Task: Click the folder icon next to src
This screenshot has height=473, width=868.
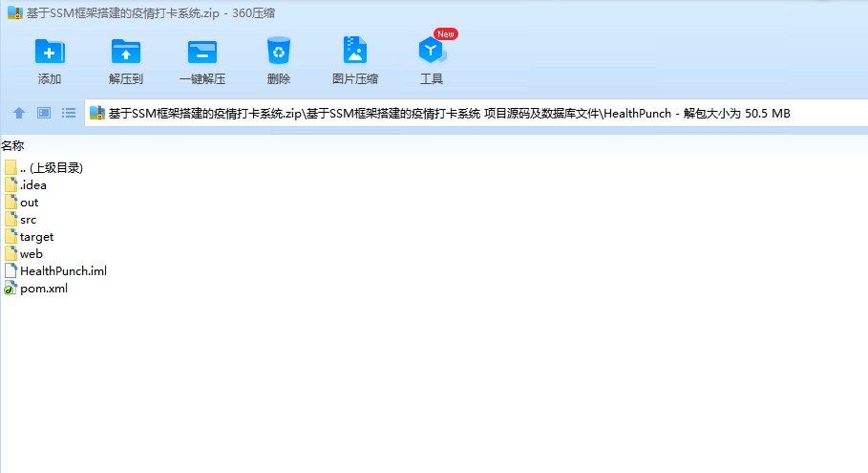Action: coord(11,220)
